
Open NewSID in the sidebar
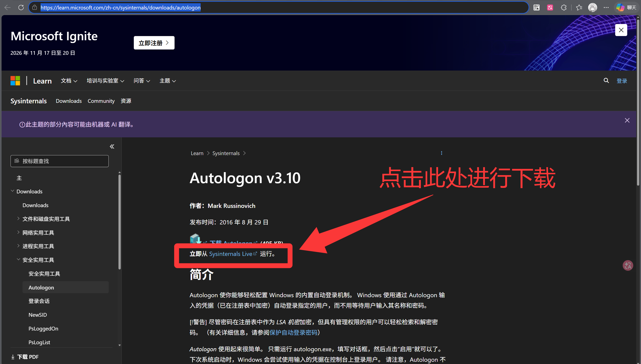38,315
